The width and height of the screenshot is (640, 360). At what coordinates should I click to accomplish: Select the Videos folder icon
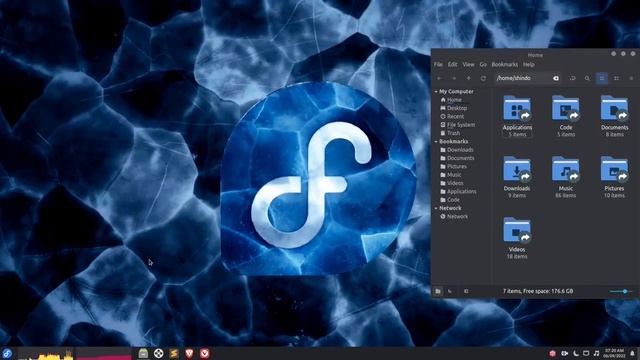point(517,230)
